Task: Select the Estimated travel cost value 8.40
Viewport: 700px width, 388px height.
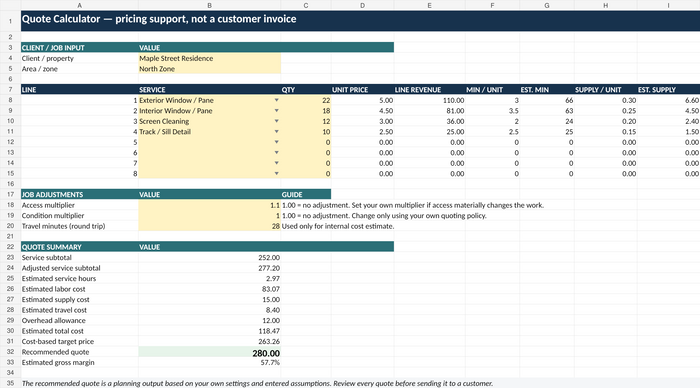Action: [209, 310]
